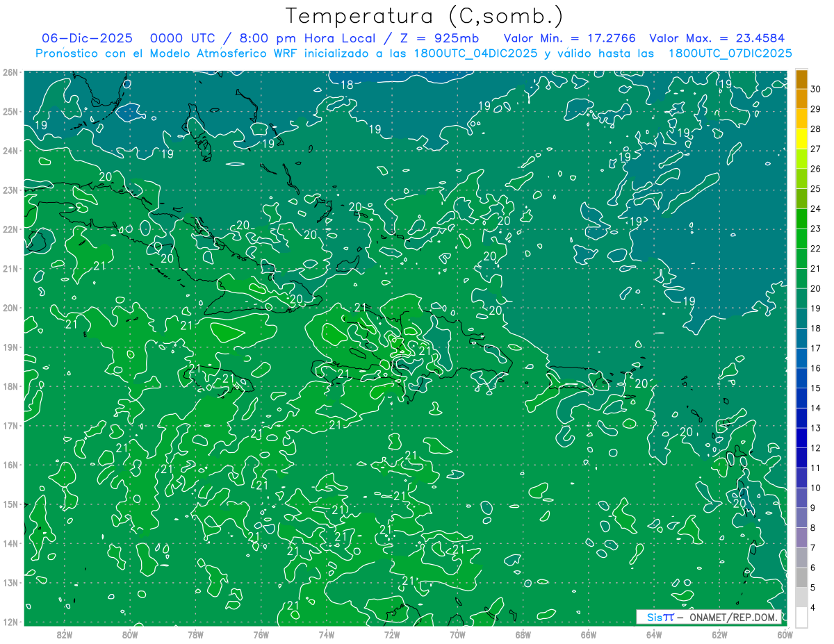
Task: Click the gray 5 degree legend swatch
Action: (801, 577)
